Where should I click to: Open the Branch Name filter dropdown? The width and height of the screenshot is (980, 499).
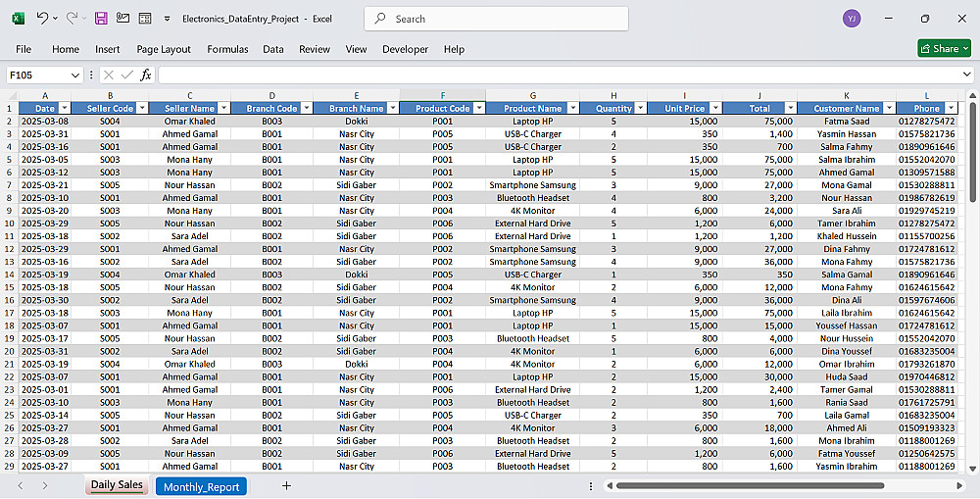click(393, 108)
